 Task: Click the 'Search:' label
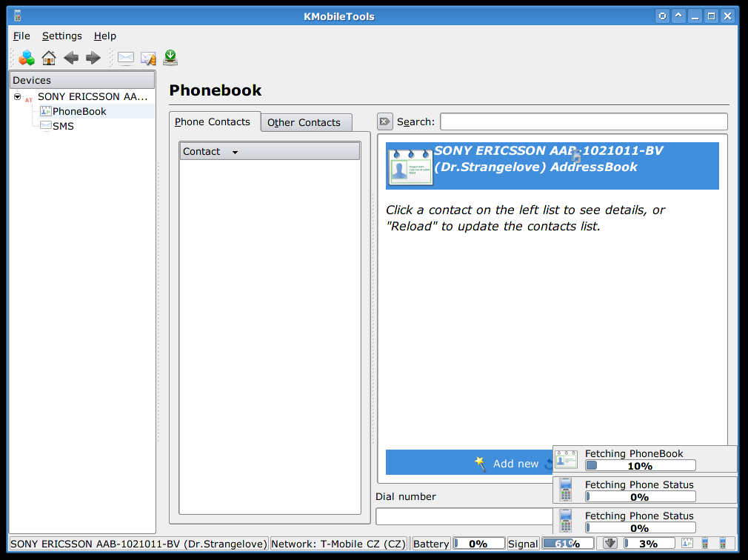click(x=415, y=121)
